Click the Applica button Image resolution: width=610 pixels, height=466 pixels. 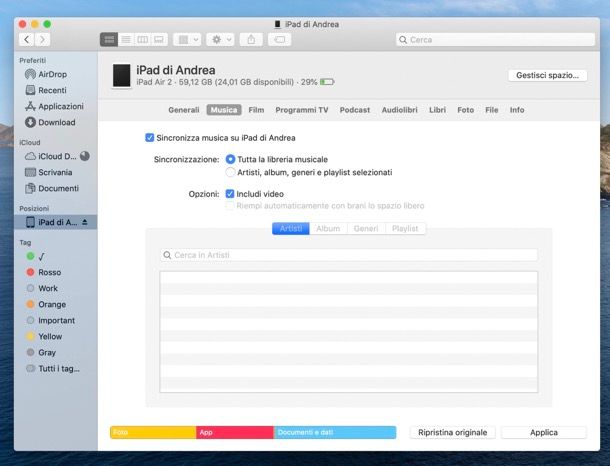(544, 433)
